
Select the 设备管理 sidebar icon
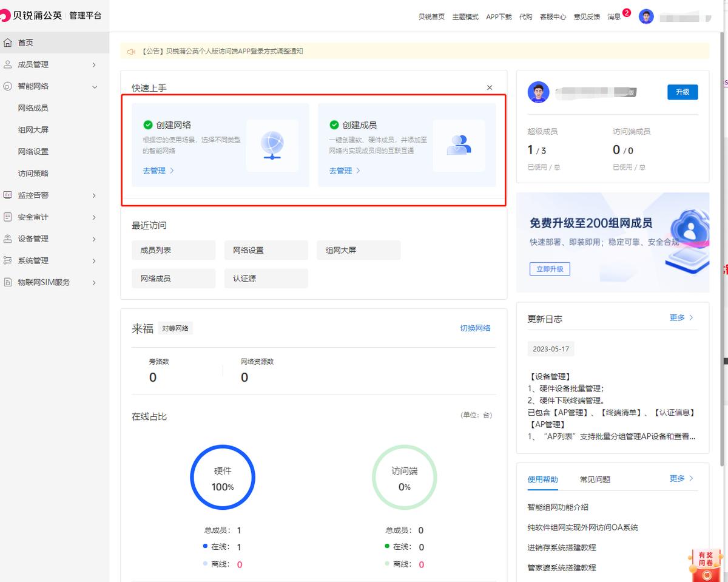8,239
